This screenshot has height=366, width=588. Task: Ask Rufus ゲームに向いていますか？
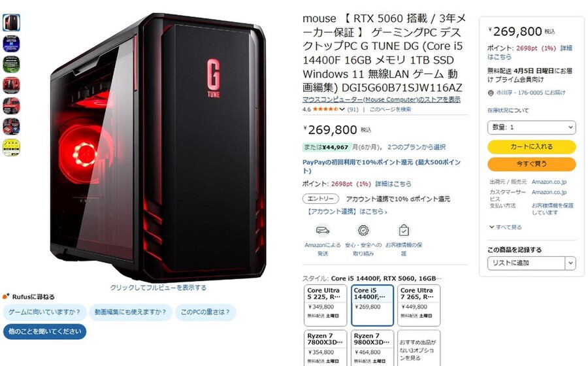(44, 312)
